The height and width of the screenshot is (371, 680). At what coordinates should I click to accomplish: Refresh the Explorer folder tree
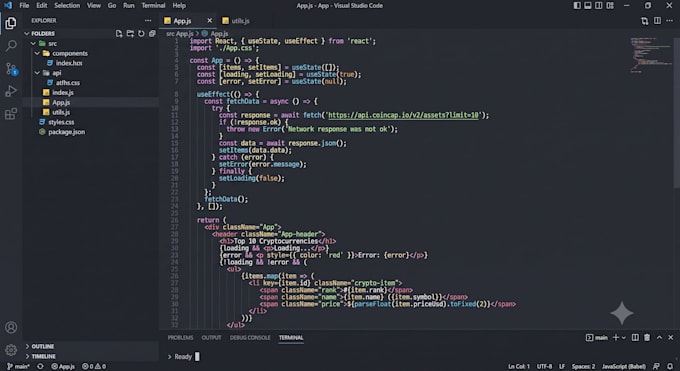tap(141, 33)
